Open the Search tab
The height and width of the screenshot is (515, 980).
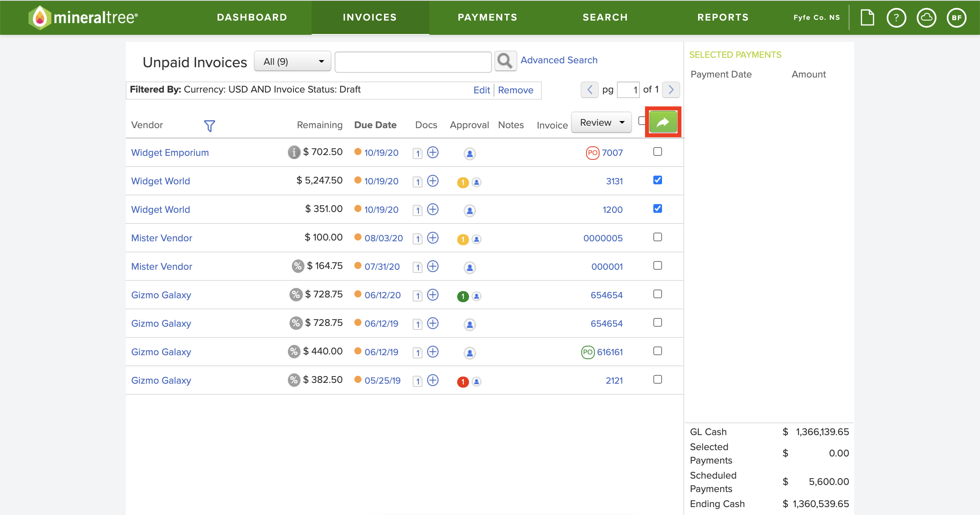pyautogui.click(x=605, y=17)
